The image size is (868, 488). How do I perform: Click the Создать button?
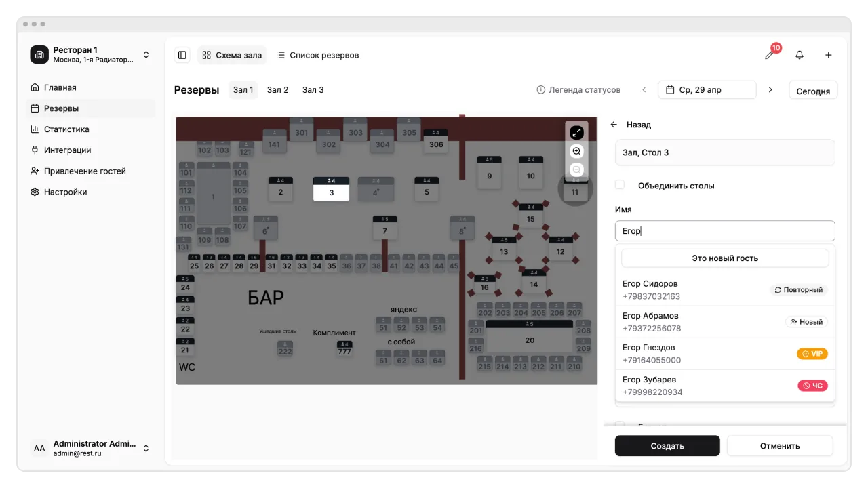667,446
